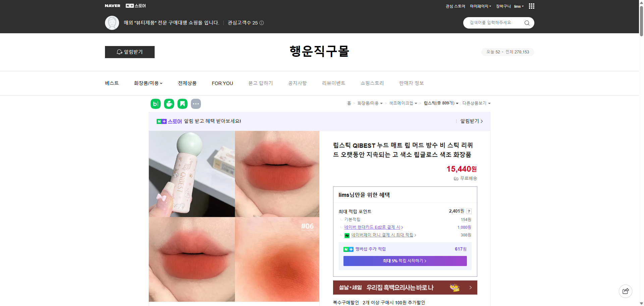The height and width of the screenshot is (306, 644).
Task: Open the more sharing options icon
Action: click(x=196, y=104)
